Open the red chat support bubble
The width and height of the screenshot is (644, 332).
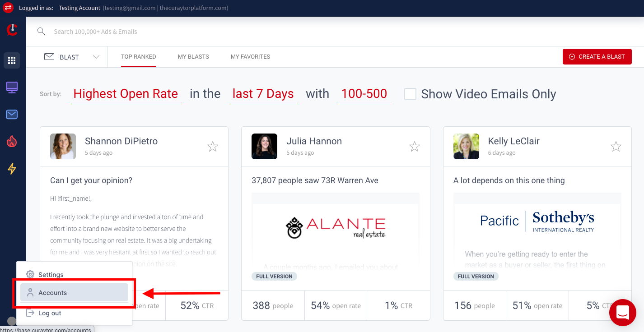click(623, 312)
